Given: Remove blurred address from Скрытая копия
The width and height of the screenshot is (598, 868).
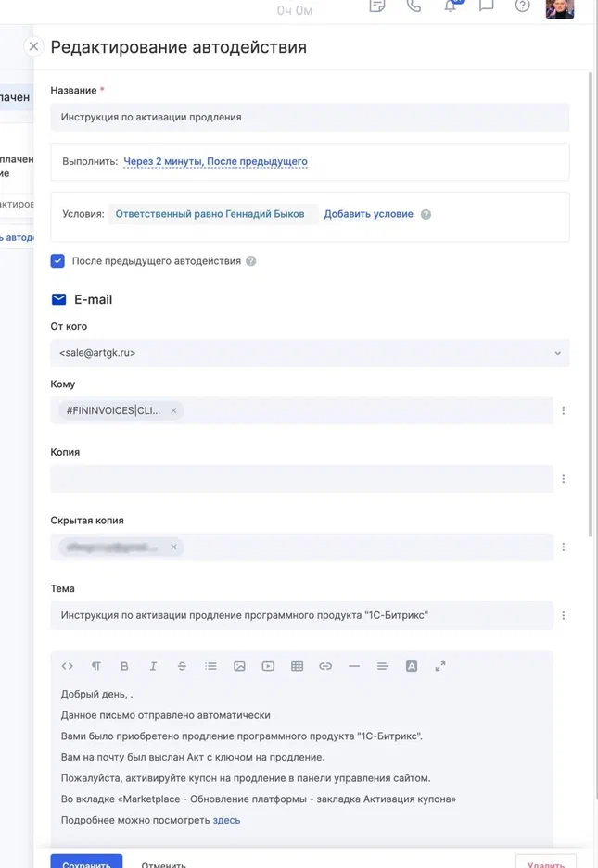Looking at the screenshot, I should (173, 547).
